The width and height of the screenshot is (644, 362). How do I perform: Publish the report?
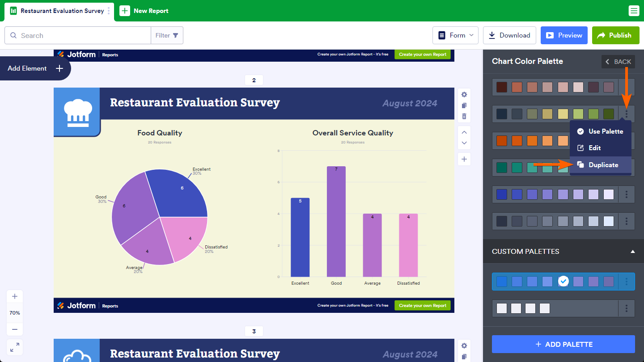(x=615, y=35)
